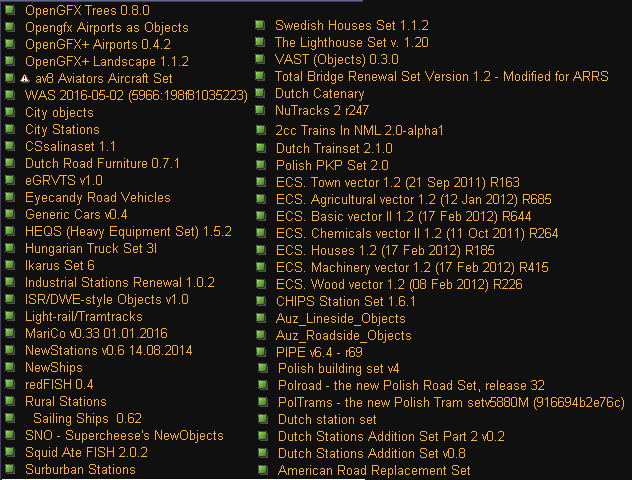
Task: Select Industrial Stations Renewal 1.0.2
Action: [x=120, y=282]
